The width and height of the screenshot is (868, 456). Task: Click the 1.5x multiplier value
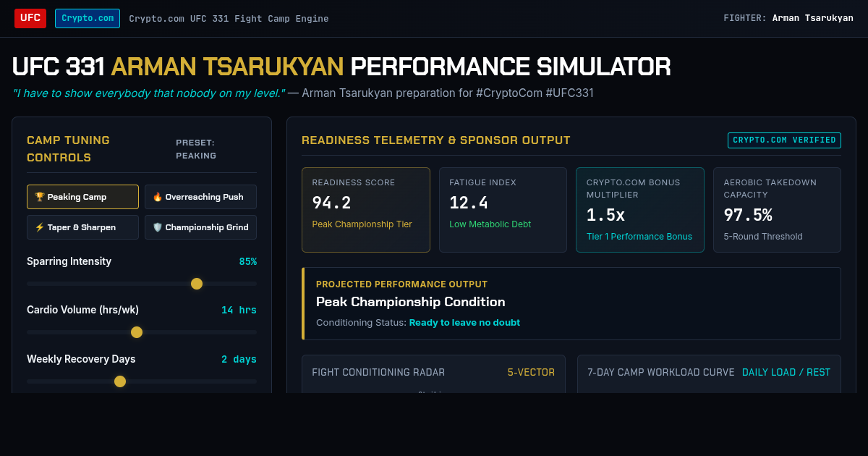606,215
